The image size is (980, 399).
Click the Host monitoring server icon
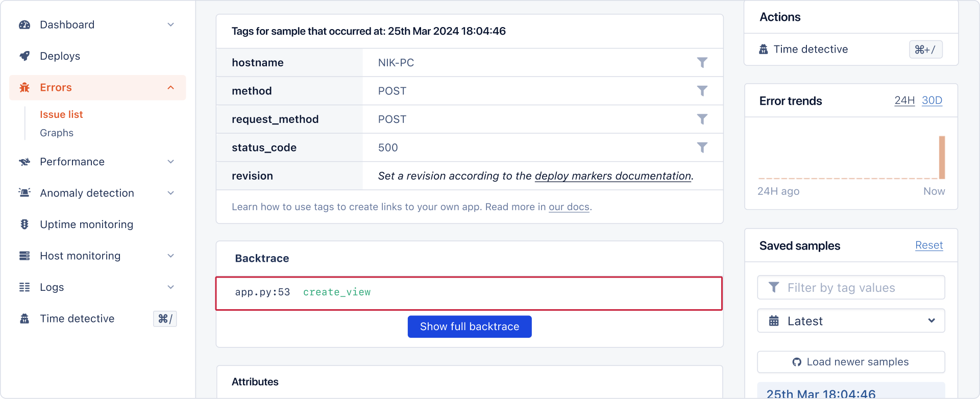pos(24,256)
